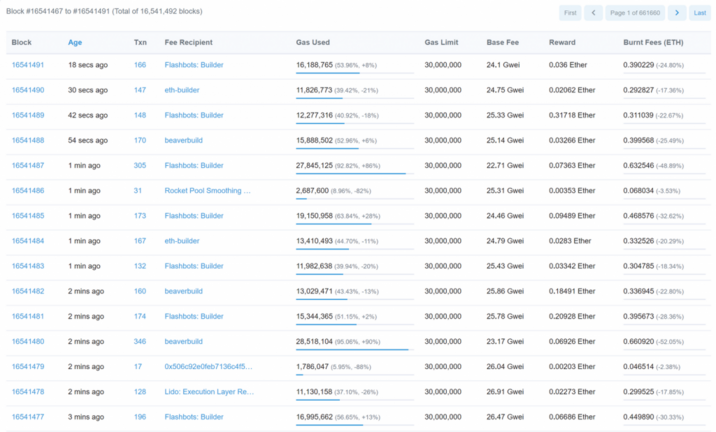716x432 pixels.
Task: Open Rocket Pool Smoothing fee recipient
Action: click(207, 190)
